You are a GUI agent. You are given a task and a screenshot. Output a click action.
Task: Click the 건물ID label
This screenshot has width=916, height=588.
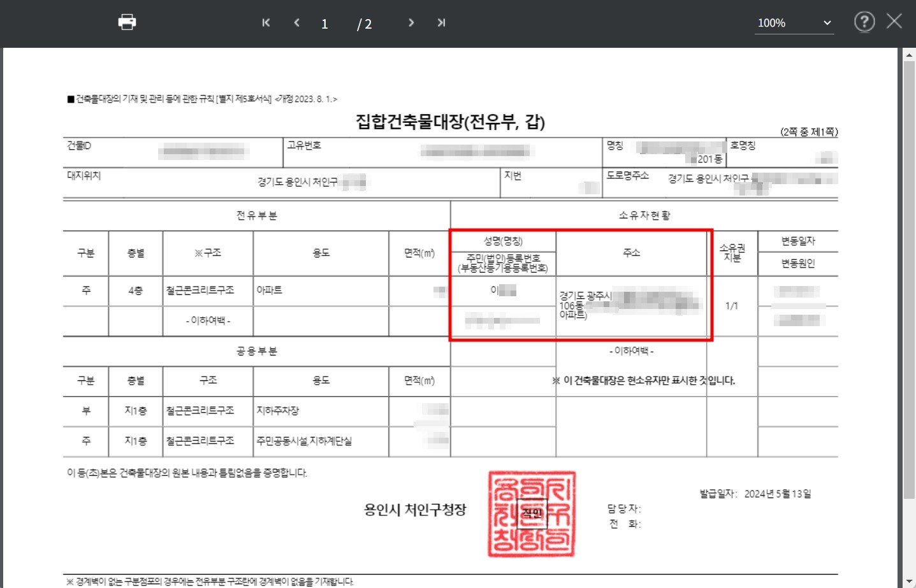[80, 146]
